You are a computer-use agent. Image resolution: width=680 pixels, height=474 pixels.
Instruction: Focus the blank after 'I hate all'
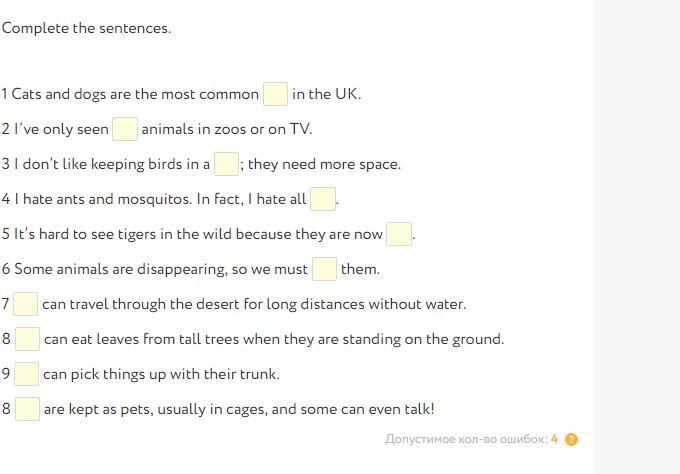coord(322,199)
